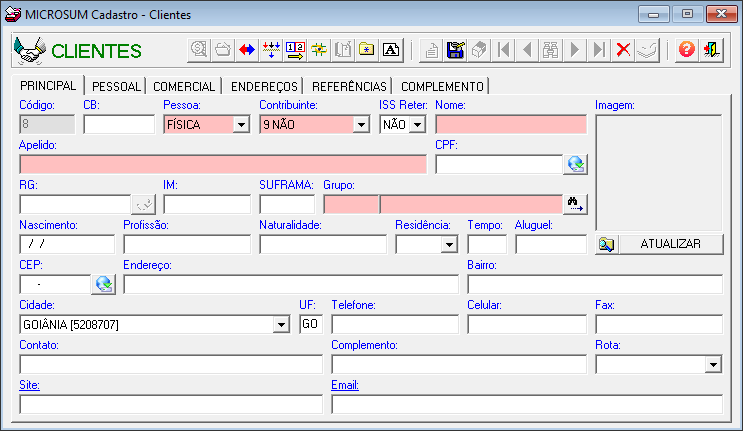Click the exit door icon
The image size is (743, 431).
click(711, 50)
